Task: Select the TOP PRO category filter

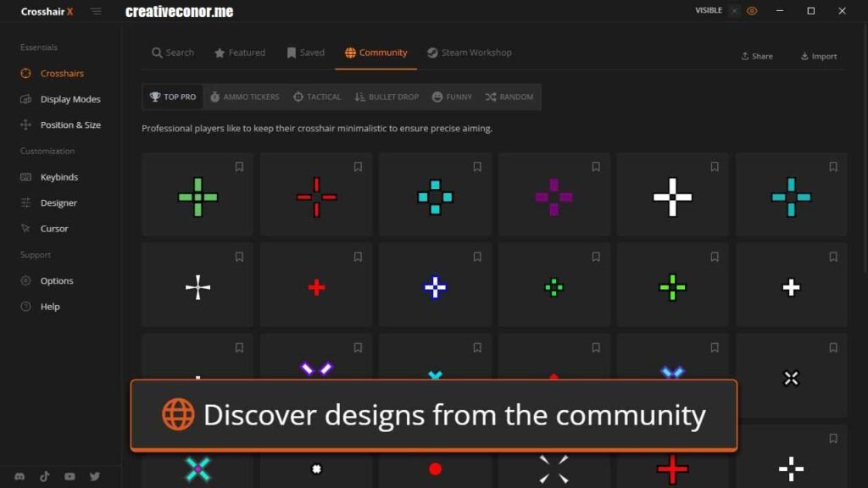Action: point(173,97)
